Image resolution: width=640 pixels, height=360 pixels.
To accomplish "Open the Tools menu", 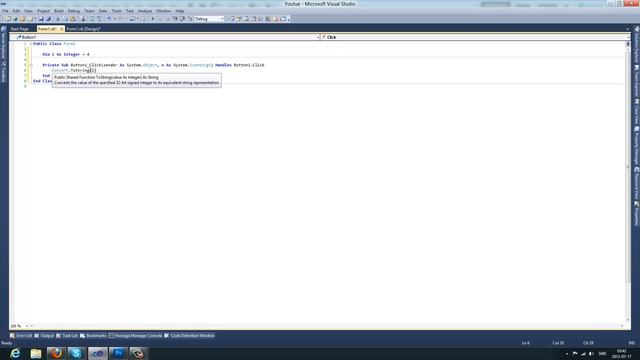I will pos(117,11).
